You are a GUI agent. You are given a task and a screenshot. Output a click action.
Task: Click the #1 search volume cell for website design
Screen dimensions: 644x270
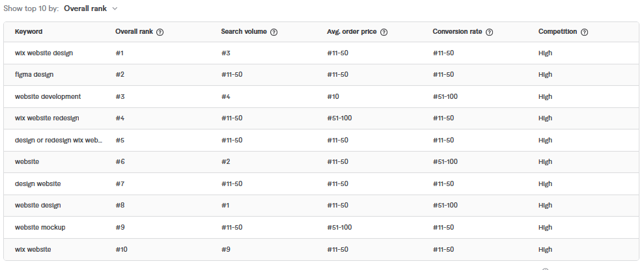[x=225, y=205]
